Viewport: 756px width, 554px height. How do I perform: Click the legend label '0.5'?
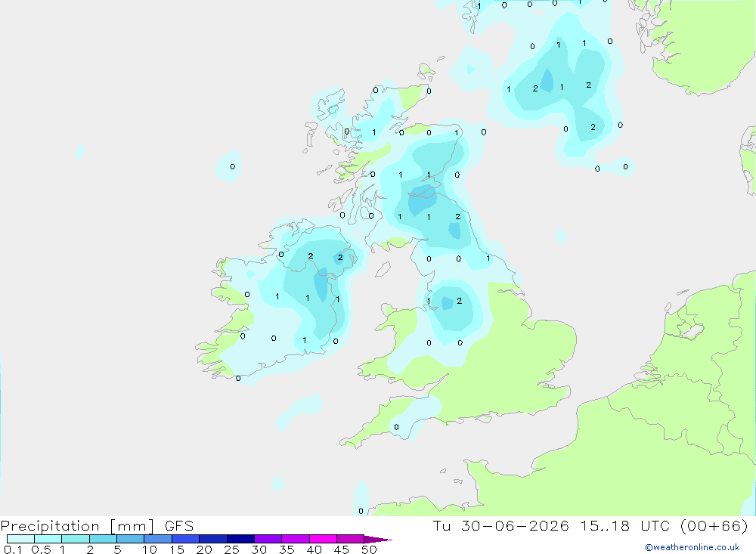tap(41, 549)
